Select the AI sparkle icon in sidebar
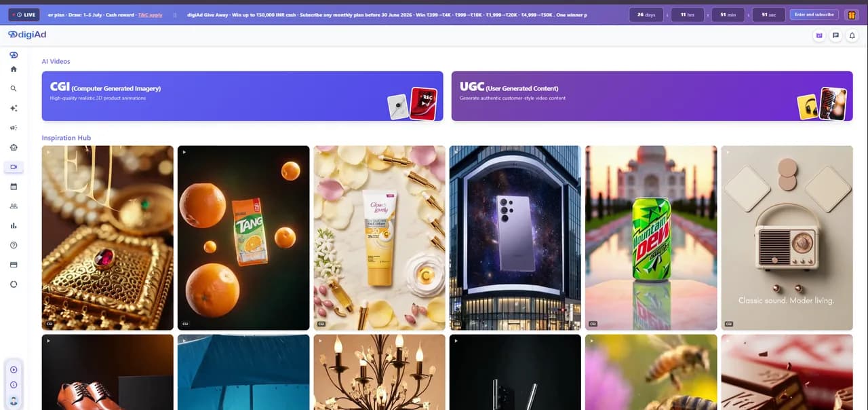Viewport: 868px width, 410px height. (14, 109)
